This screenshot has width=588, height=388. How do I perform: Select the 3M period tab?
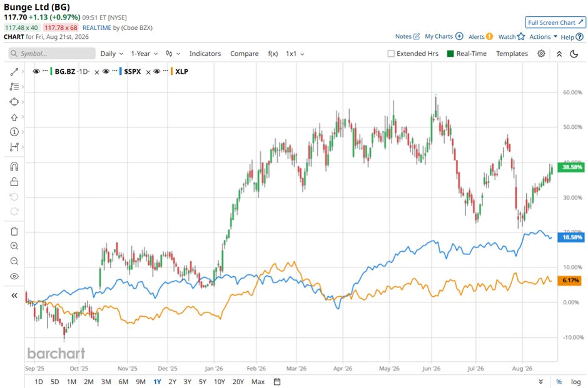tap(106, 382)
